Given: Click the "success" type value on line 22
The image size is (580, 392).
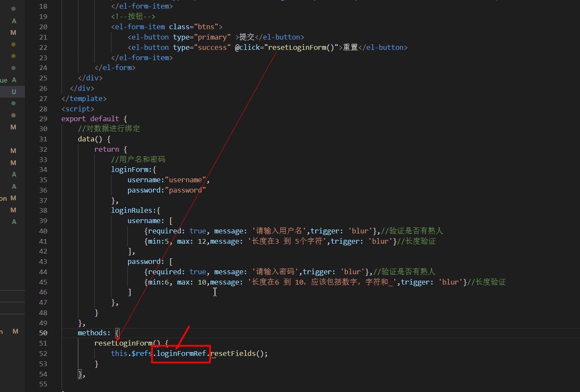Looking at the screenshot, I should pos(212,47).
